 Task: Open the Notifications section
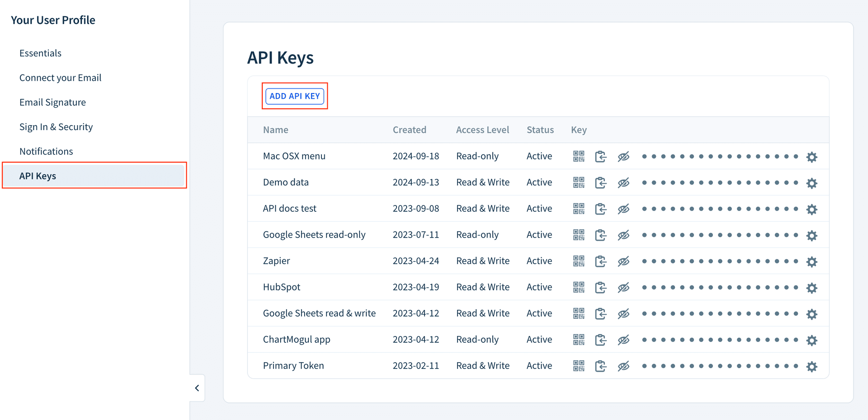pyautogui.click(x=46, y=151)
